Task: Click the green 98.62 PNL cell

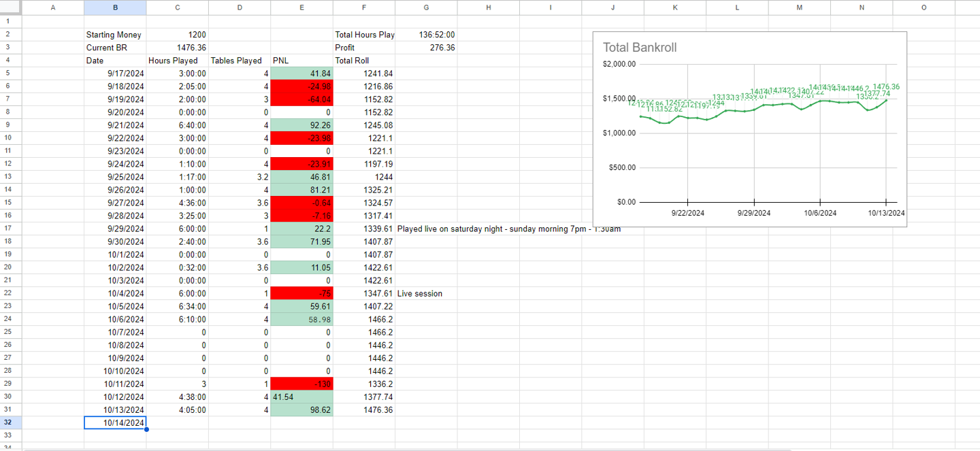Action: point(301,410)
